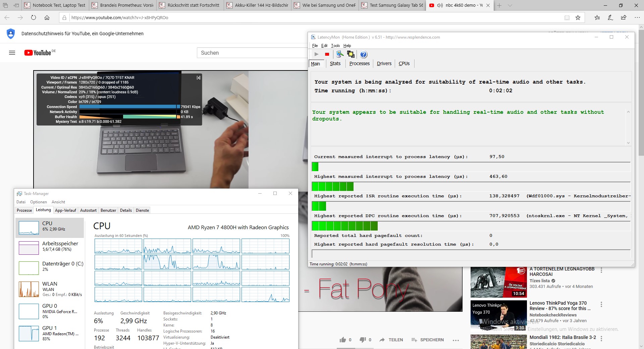Viewport: 644px width, 349px height.
Task: Open the Datei menu in Task Manager
Action: tap(21, 202)
